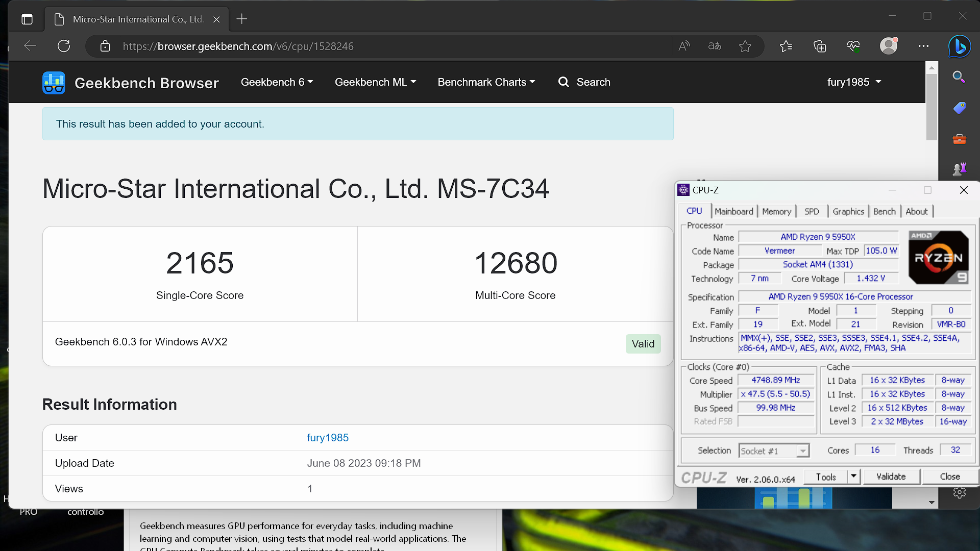980x551 pixels.
Task: Switch to the SPD tab in CPU-Z
Action: point(812,212)
